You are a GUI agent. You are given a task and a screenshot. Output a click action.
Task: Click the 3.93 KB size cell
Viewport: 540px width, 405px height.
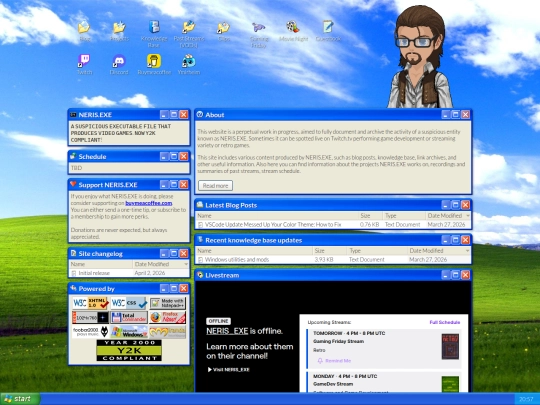pyautogui.click(x=324, y=260)
